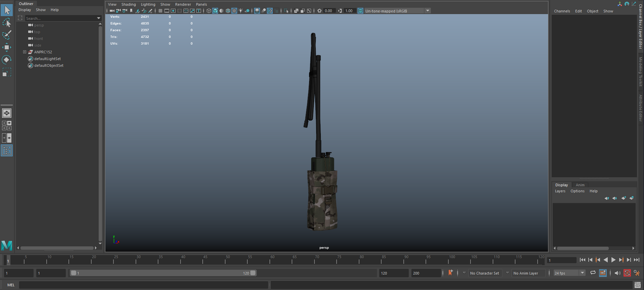Activate the Paint Selection tool

(7, 35)
